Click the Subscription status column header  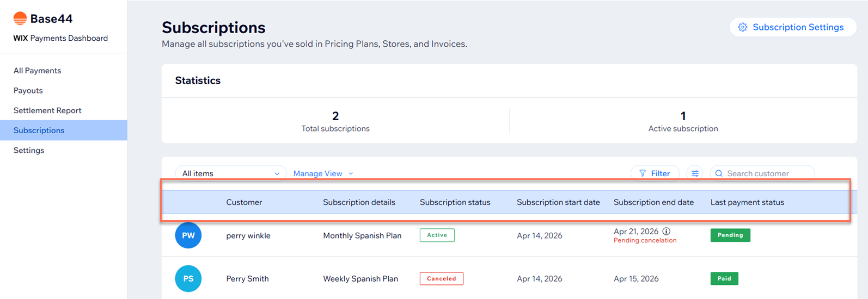455,202
